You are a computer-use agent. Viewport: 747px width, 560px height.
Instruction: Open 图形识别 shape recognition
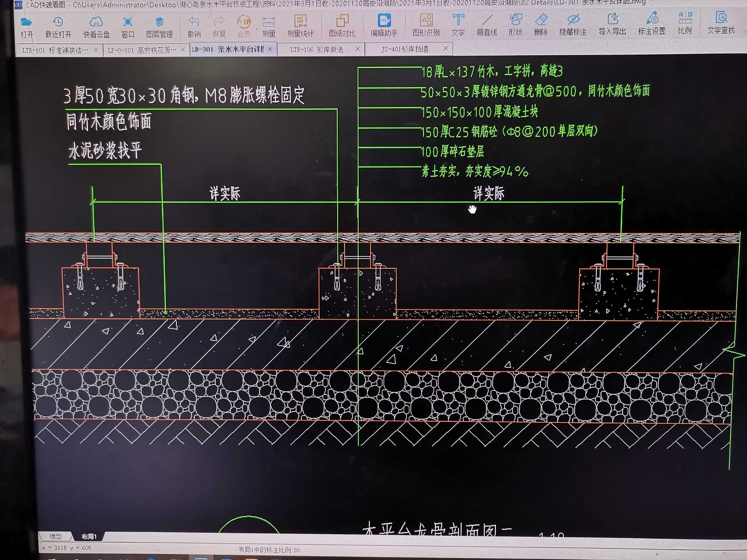426,25
